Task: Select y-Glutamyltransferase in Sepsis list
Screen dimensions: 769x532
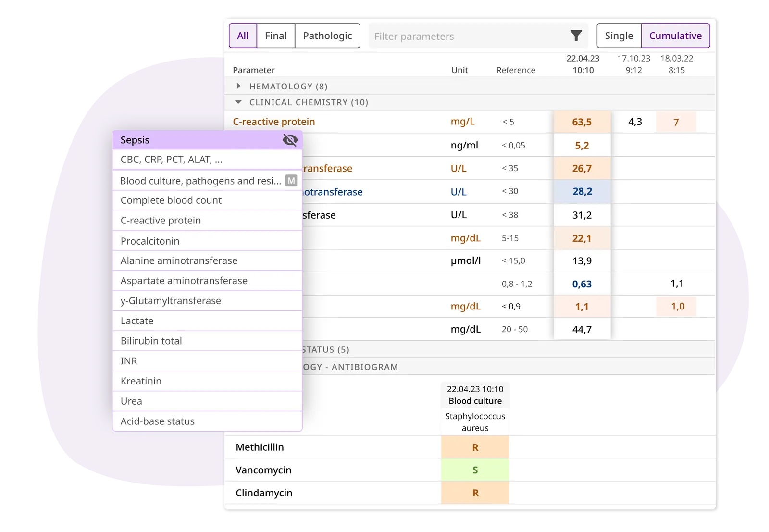Action: point(207,301)
